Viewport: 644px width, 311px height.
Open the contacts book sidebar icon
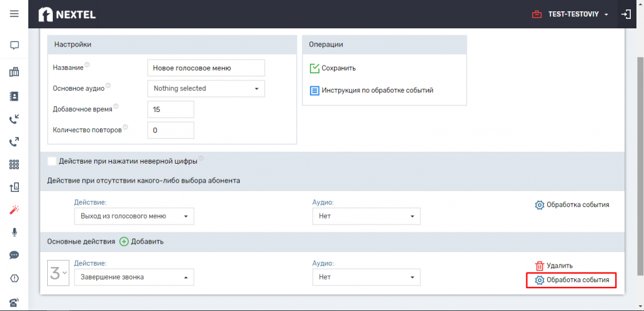14,96
